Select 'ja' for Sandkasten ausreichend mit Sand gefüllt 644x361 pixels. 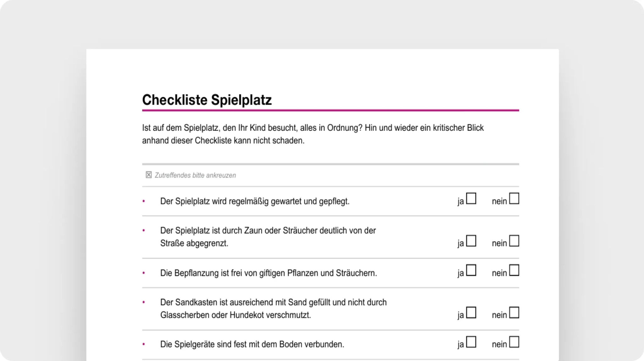pos(471,313)
